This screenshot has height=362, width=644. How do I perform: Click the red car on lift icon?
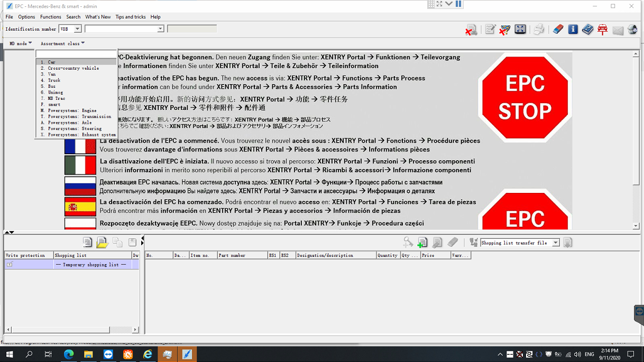click(x=602, y=30)
